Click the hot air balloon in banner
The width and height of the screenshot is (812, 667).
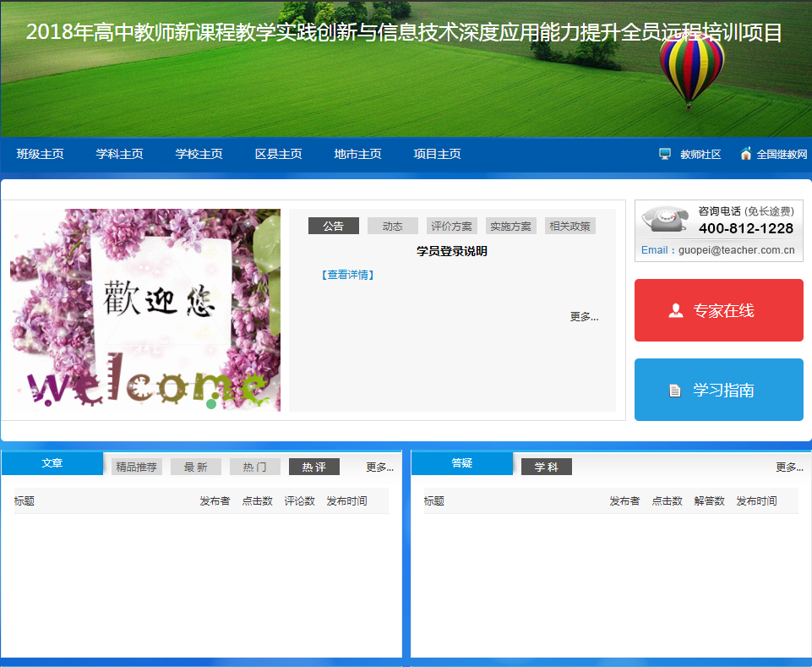[x=692, y=70]
